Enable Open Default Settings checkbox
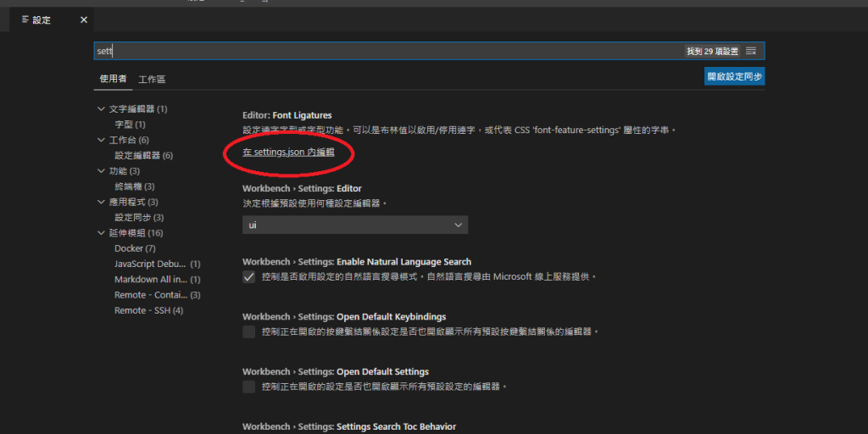Image resolution: width=868 pixels, height=434 pixels. 249,387
